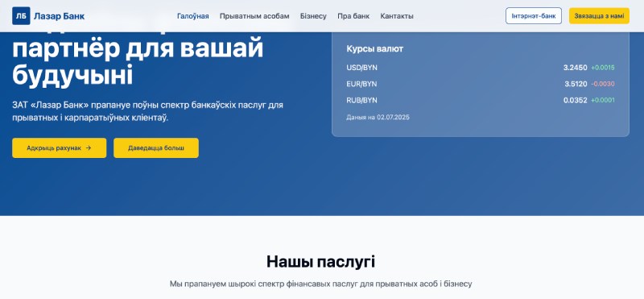Screen dimensions: 644x299
Task: Click arrow icon in Адкрыць рахунак button
Action: pos(89,148)
